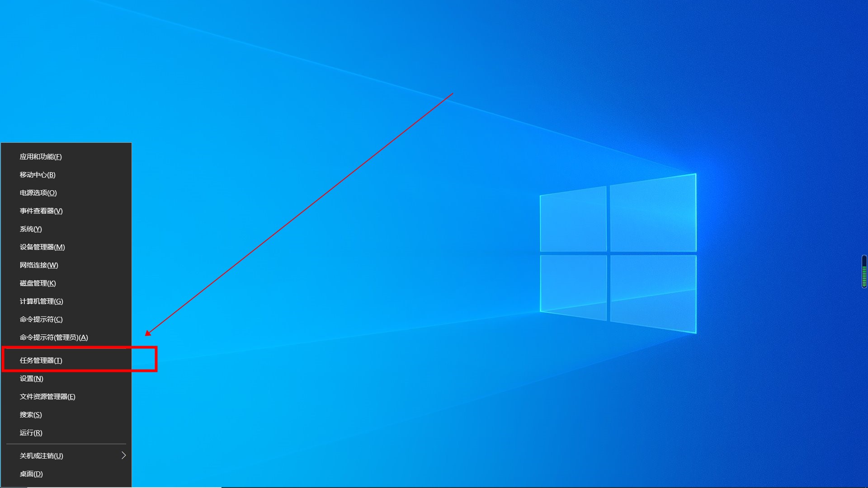Open 电源选项(O) entry
This screenshot has width=868, height=488.
[x=38, y=193]
